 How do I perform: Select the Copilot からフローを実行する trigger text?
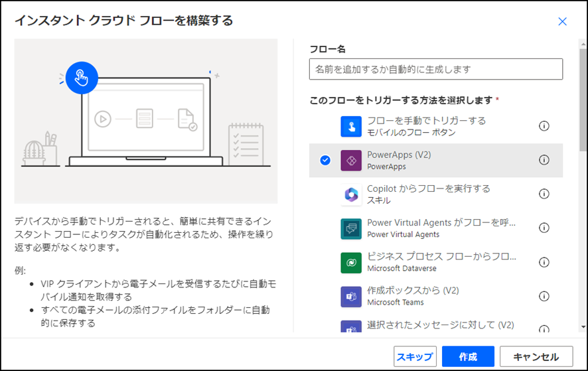428,188
